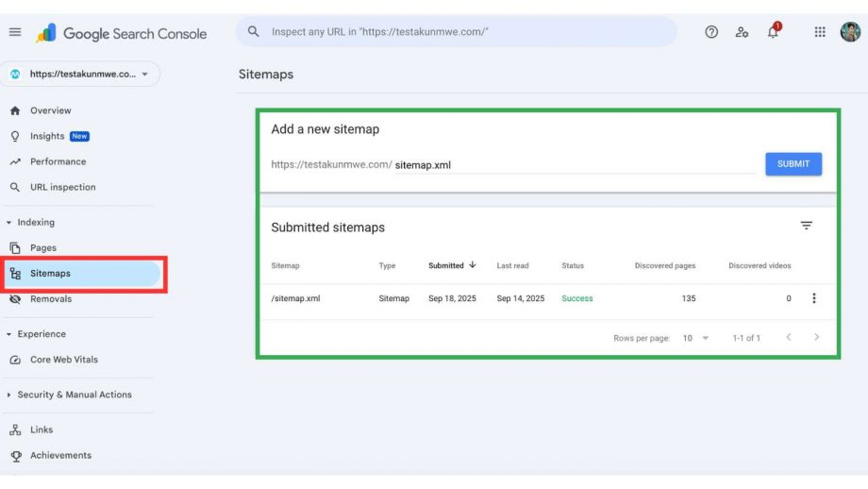Open the Help question mark icon

coord(711,32)
